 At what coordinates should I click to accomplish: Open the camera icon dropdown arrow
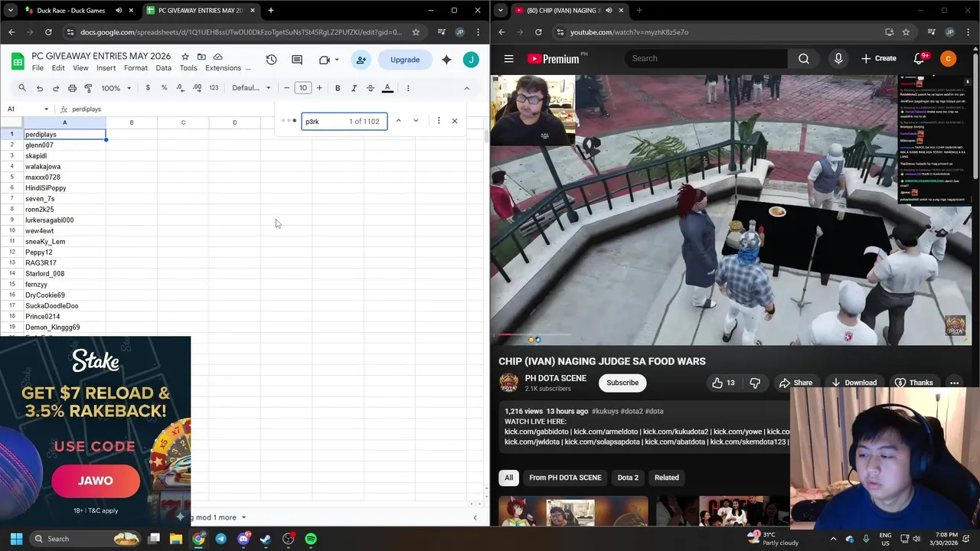click(336, 60)
